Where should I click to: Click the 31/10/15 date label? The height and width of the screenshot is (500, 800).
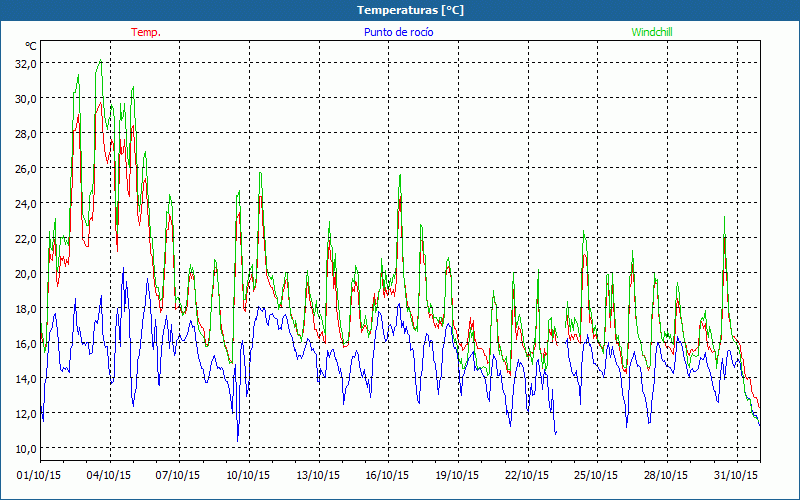[x=736, y=475]
